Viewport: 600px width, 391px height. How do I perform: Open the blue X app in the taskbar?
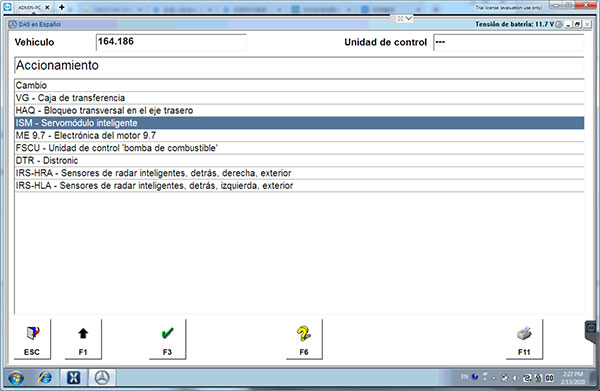coord(73,378)
